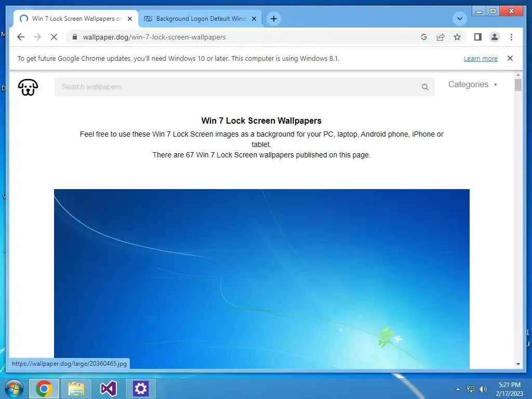The width and height of the screenshot is (532, 399).
Task: Click the scrollbar down arrow
Action: (518, 364)
